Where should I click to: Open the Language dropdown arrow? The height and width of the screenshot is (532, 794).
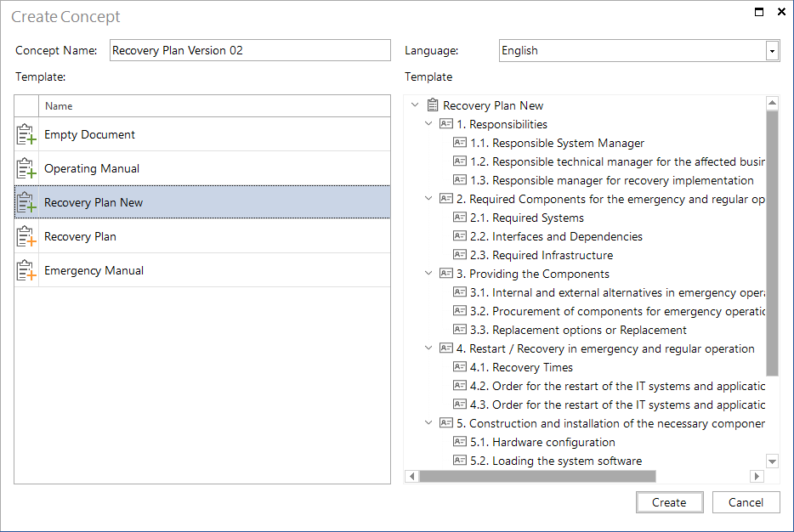tap(772, 51)
